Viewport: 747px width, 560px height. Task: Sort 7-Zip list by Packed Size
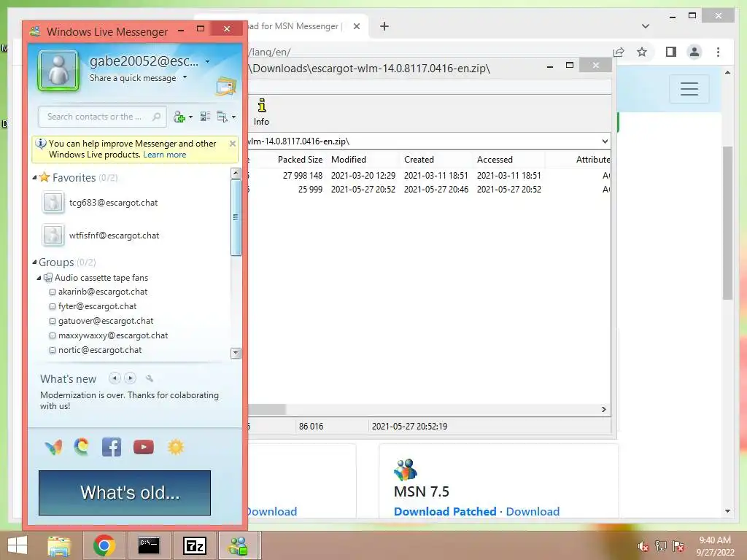click(300, 160)
